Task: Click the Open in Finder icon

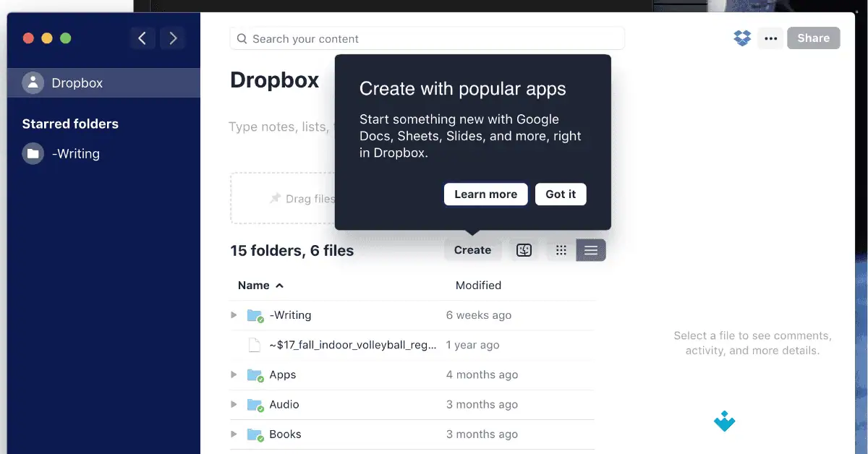Action: tap(523, 249)
